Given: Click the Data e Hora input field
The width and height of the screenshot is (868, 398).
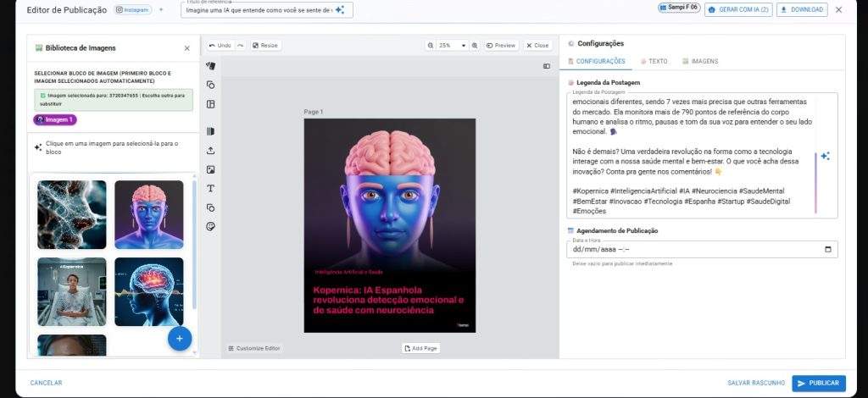Looking at the screenshot, I should 695,249.
